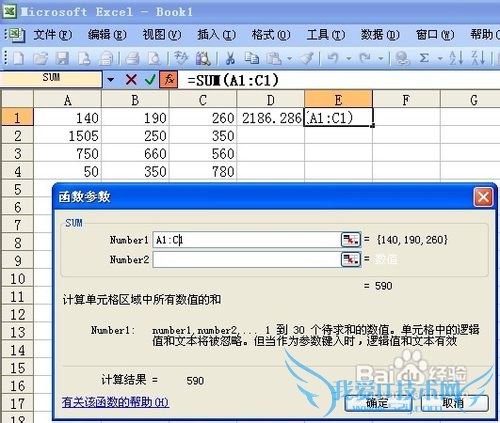The image size is (500, 423).
Task: Open the 文件(F) menu
Action: [x=53, y=35]
